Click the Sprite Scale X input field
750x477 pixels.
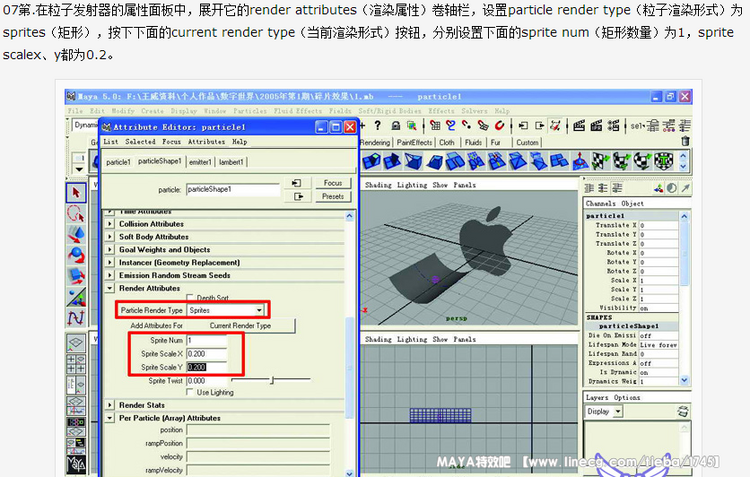[207, 354]
